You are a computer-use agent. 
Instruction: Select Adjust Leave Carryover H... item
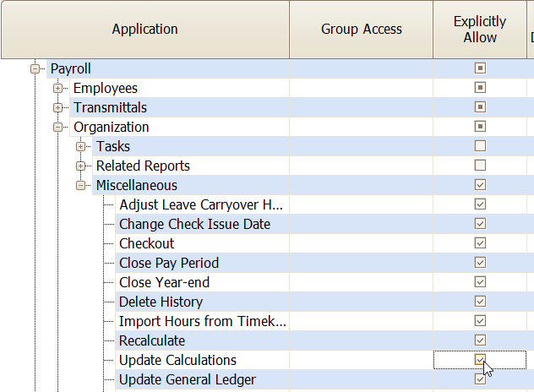201,204
